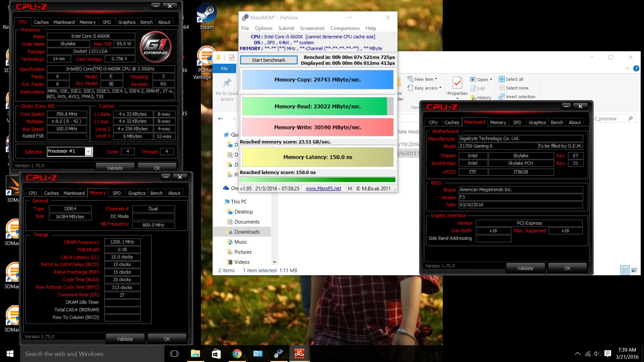Click H button in MaxxMEM status bar
This screenshot has height=362, width=644.
click(350, 188)
